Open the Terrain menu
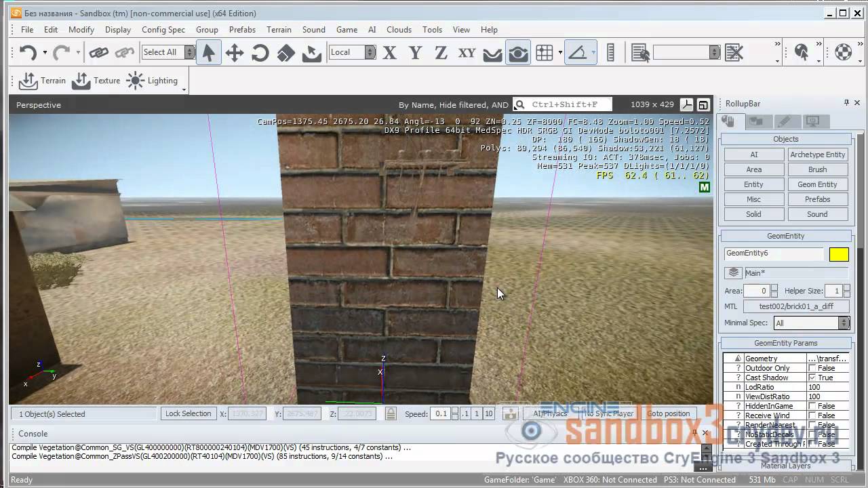The width and height of the screenshot is (868, 488). (x=279, y=30)
